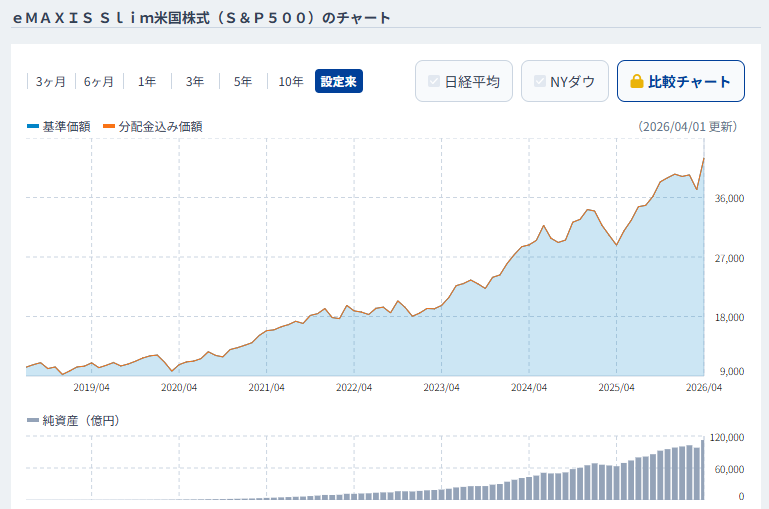Select the 6ヶ月 period tab
Image resolution: width=769 pixels, height=509 pixels.
pos(99,81)
